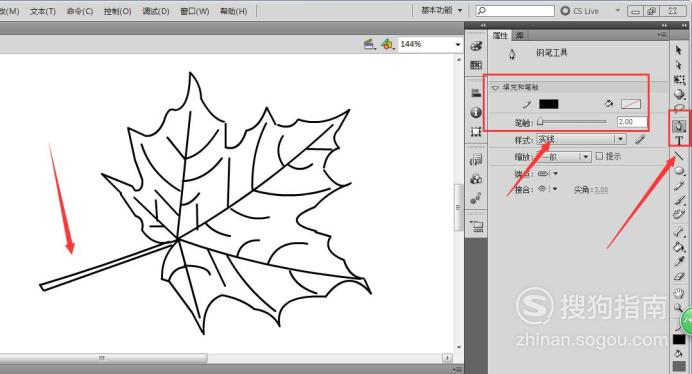Open the properties panel options menu
Image resolution: width=692 pixels, height=374 pixels.
(662, 35)
